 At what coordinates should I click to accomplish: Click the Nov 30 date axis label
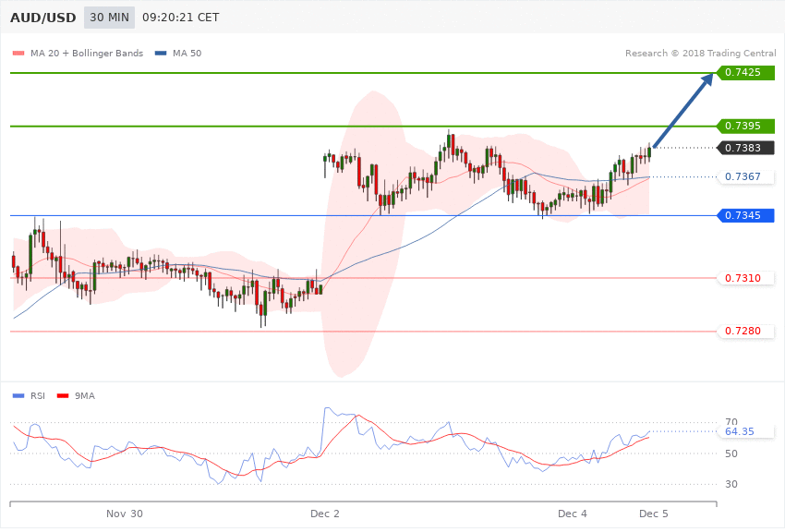(x=125, y=514)
